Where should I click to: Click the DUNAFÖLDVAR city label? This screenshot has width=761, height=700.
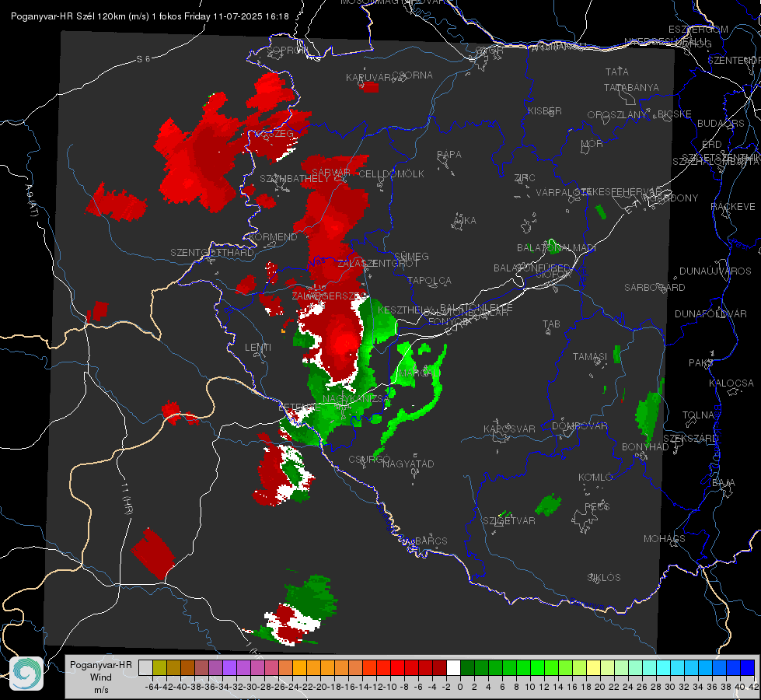tap(710, 313)
